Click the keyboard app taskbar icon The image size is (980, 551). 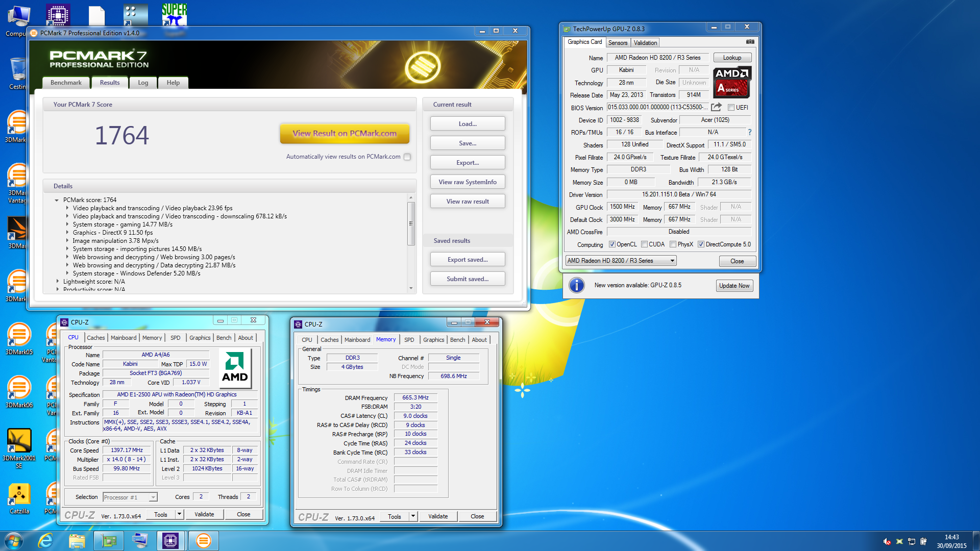(x=139, y=540)
